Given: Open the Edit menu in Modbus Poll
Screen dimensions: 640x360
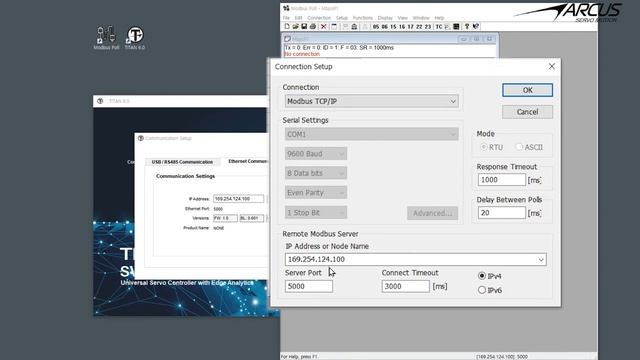Looking at the screenshot, I should (298, 18).
